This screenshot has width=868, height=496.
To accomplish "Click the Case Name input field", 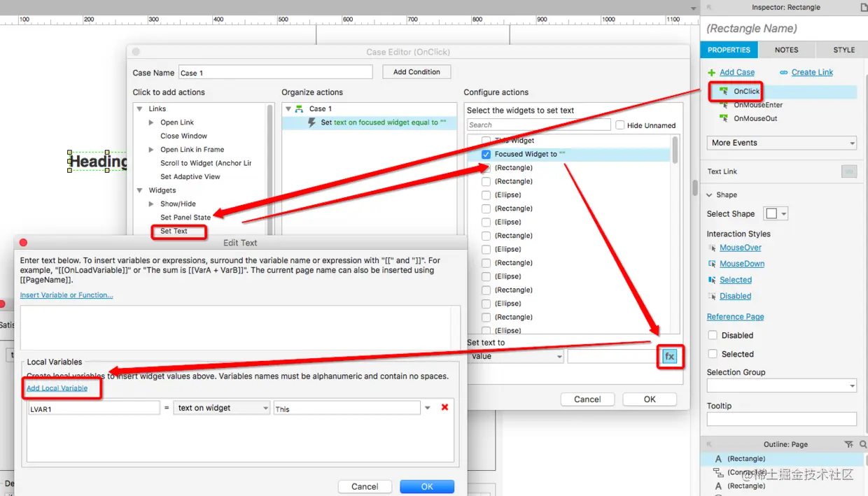I will (275, 73).
